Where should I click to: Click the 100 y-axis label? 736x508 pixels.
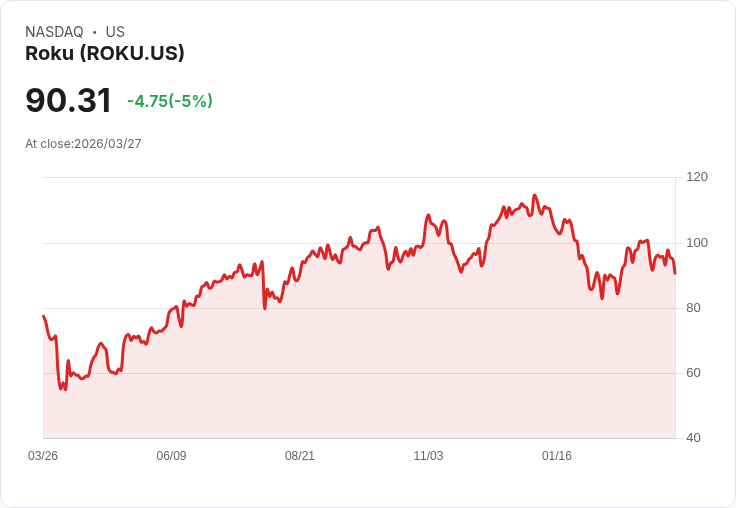point(697,243)
